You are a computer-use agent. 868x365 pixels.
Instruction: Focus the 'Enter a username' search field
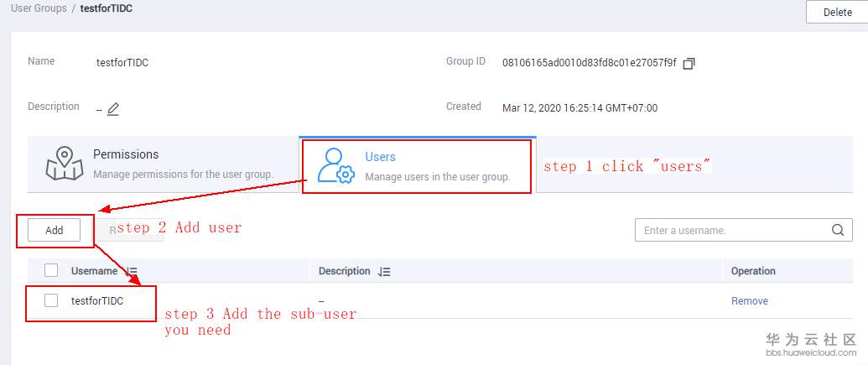tap(743, 230)
